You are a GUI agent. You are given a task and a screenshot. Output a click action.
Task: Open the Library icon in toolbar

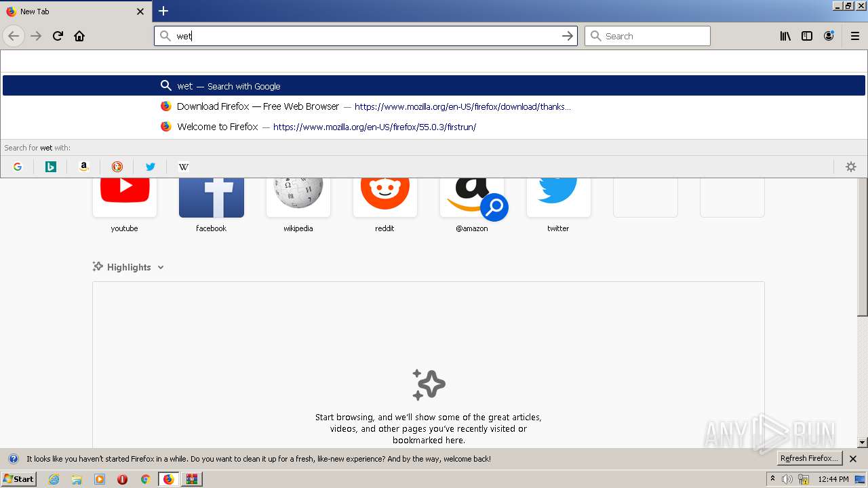click(785, 36)
